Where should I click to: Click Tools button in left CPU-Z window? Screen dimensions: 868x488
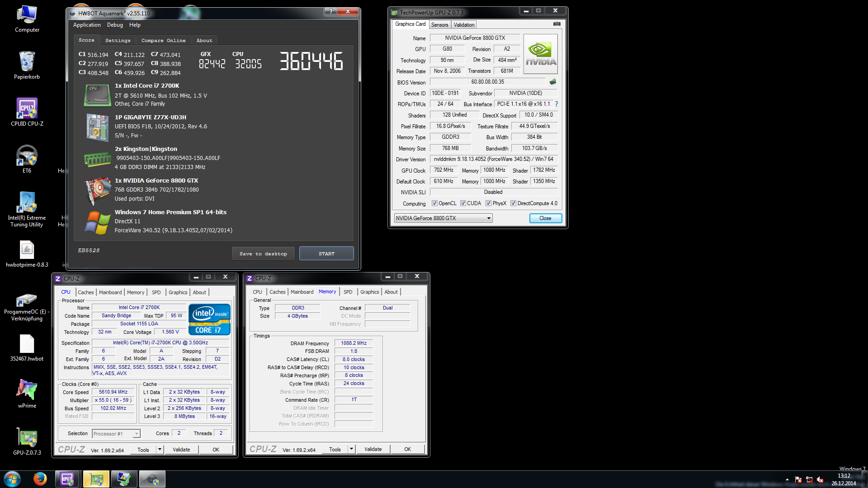tap(143, 450)
